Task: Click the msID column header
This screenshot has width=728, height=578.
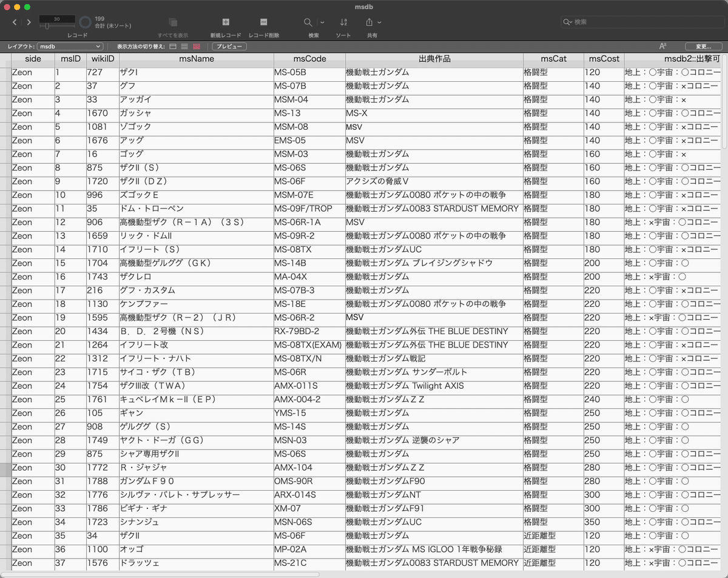Action: (70, 59)
